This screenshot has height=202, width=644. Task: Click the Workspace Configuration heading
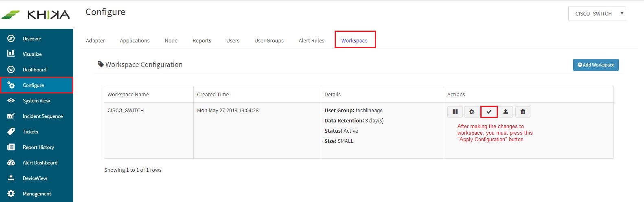[140, 64]
